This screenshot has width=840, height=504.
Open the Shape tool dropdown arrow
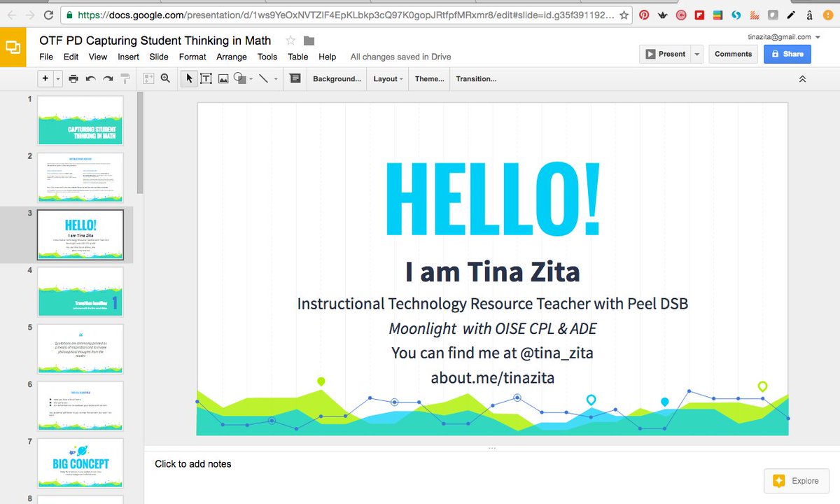point(251,79)
